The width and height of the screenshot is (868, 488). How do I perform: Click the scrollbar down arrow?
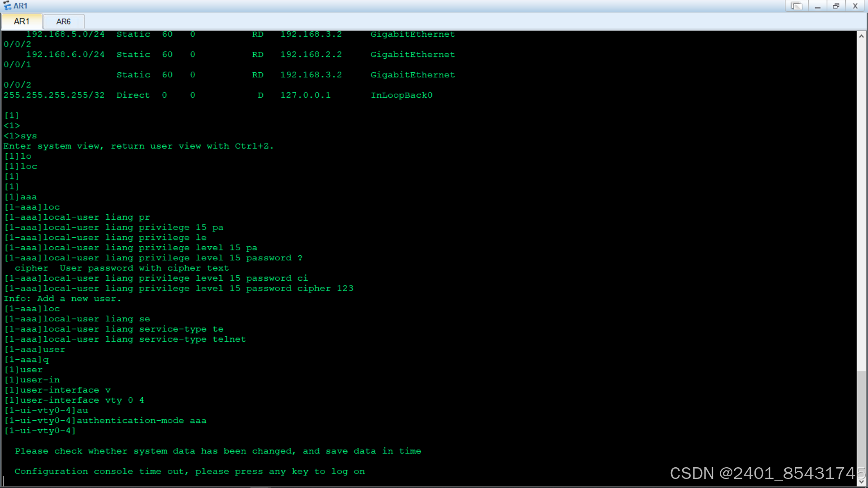pyautogui.click(x=861, y=482)
